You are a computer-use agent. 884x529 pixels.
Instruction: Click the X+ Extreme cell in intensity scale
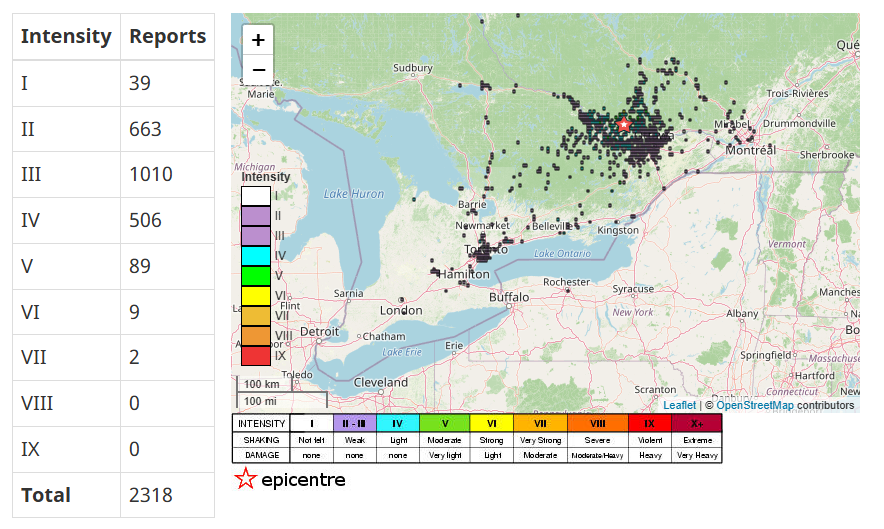[x=697, y=424]
